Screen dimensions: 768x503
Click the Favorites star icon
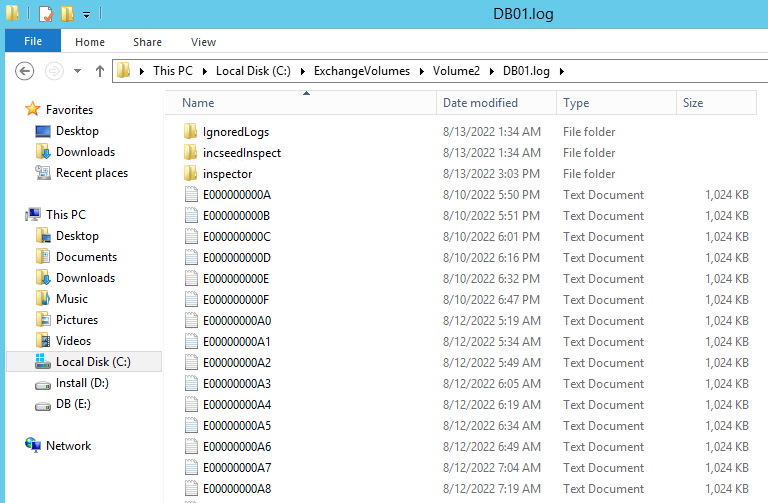(32, 109)
